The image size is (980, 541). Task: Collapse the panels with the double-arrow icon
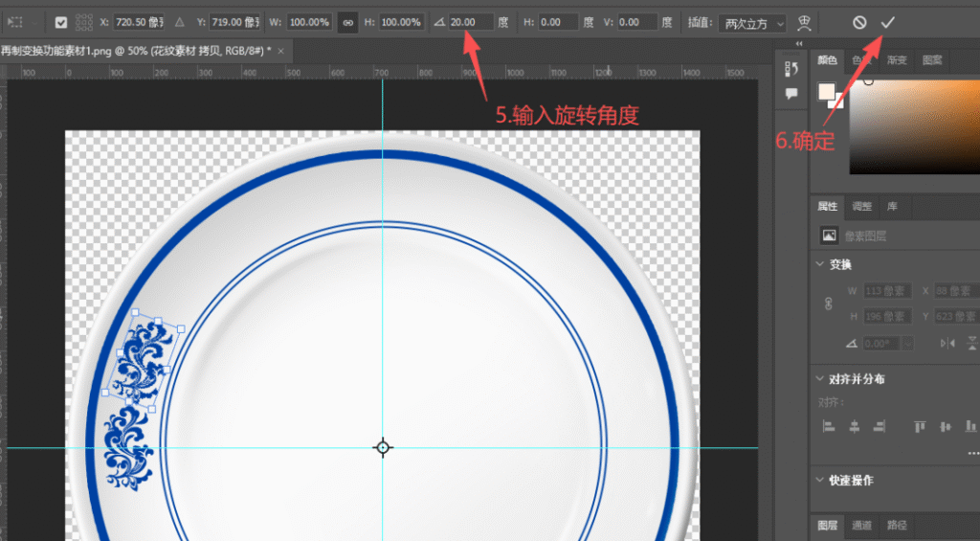tap(799, 43)
